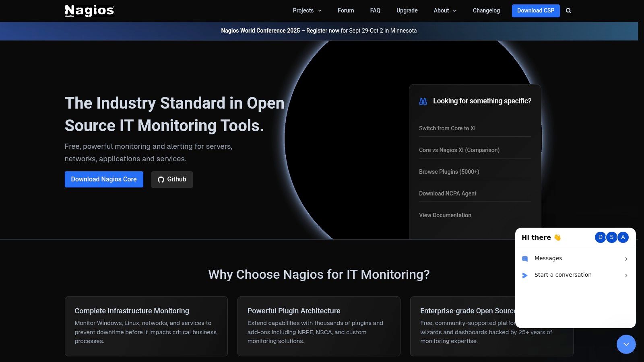Screen dimensions: 644x362
Task: Click the 'Register now' conference link
Action: [322, 31]
